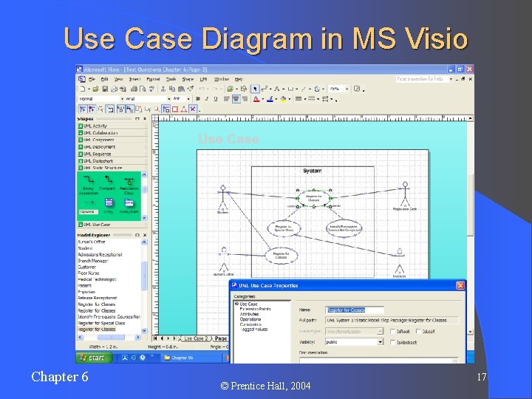Select Attributes in the Categories list
This screenshot has height=399, width=532.
250,314
